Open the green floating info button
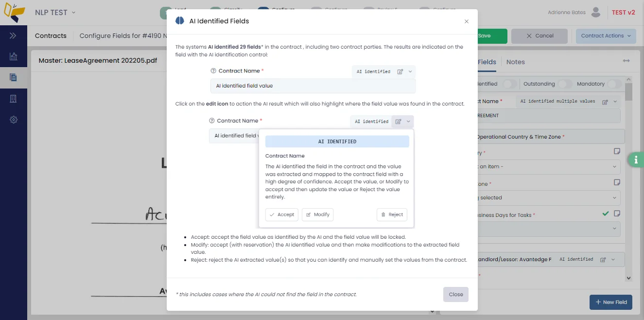 (636, 160)
